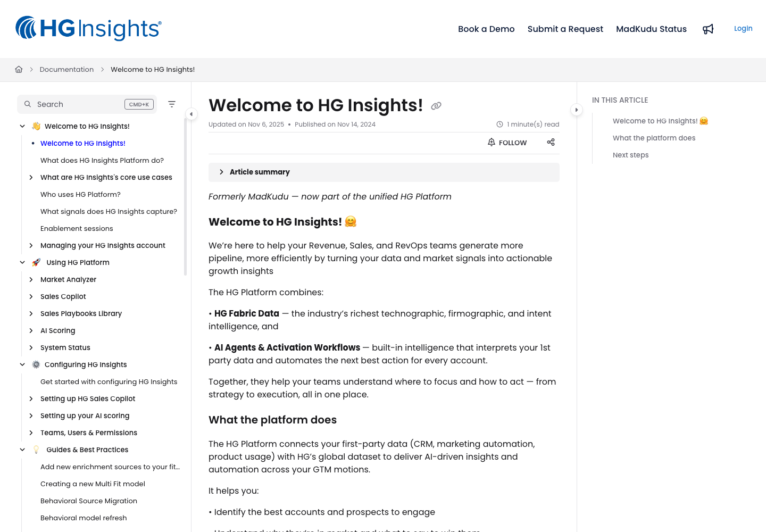Click the sidebar vertical scrollbar
Image resolution: width=766 pixels, height=532 pixels.
(x=185, y=197)
